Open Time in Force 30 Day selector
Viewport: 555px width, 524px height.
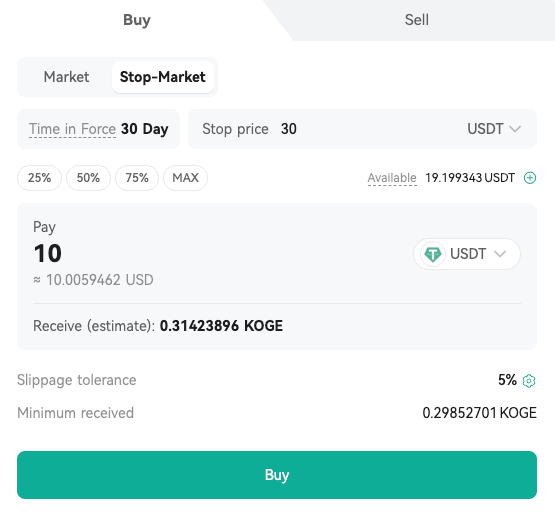[x=98, y=129]
